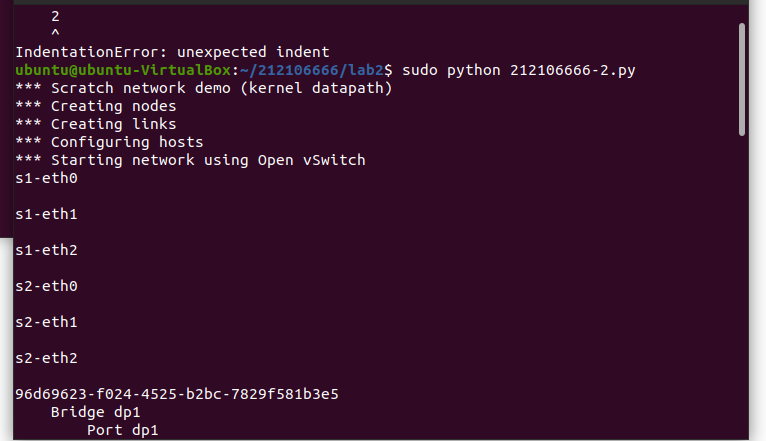Click the Creating nodes output line

click(96, 106)
